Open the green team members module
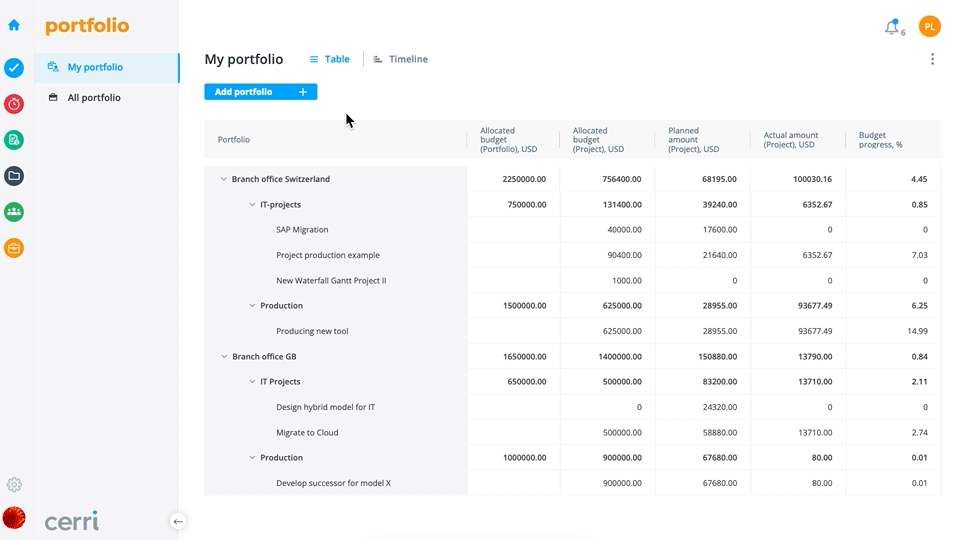The width and height of the screenshot is (960, 540). point(14,212)
